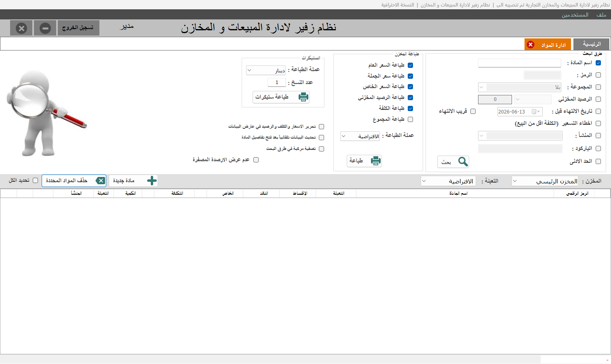
Task: Enable the الرصيد المخزني search checkbox
Action: 598,99
